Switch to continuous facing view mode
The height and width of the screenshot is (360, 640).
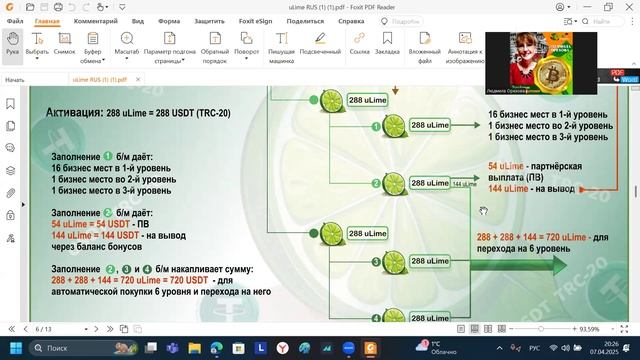coord(502,329)
